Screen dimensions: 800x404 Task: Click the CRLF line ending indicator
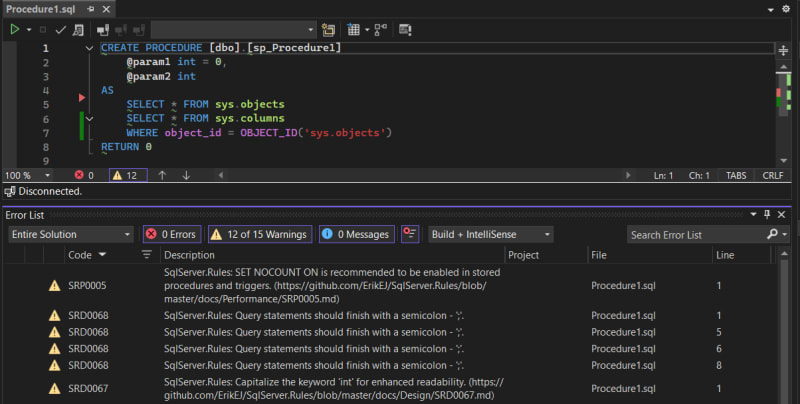coord(772,175)
